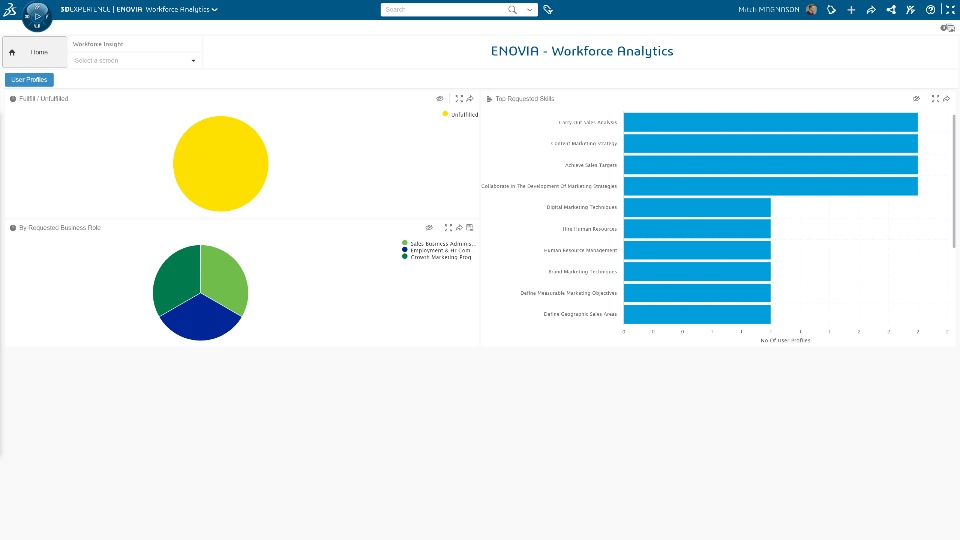
Task: Click 'Define Measurable Marketing Objectives' label
Action: [x=569, y=293]
